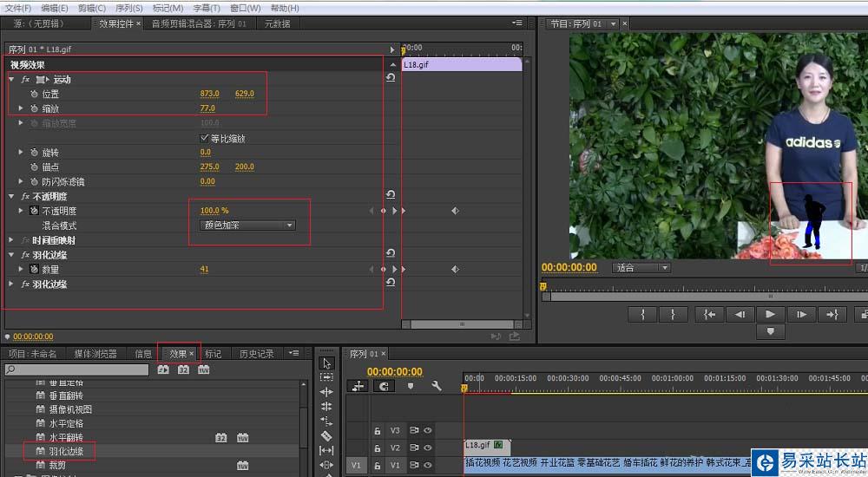The image size is (868, 477).
Task: Open timeline settings wrench icon
Action: (437, 386)
